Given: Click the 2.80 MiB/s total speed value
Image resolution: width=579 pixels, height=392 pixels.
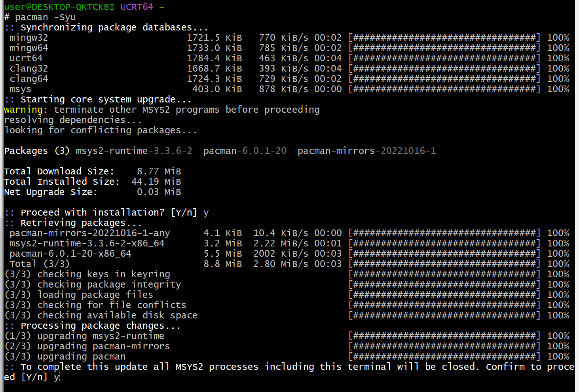Looking at the screenshot, I should click(x=281, y=264).
